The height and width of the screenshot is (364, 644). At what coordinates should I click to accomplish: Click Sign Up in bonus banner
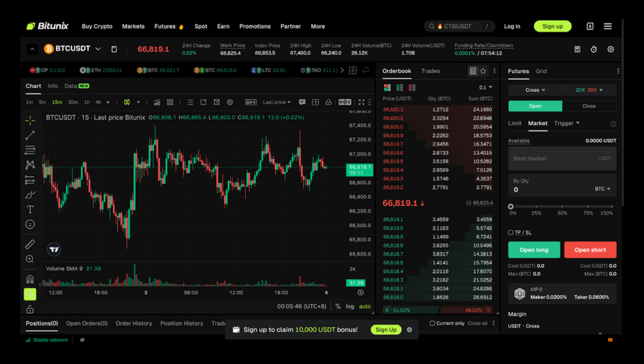coord(386,329)
